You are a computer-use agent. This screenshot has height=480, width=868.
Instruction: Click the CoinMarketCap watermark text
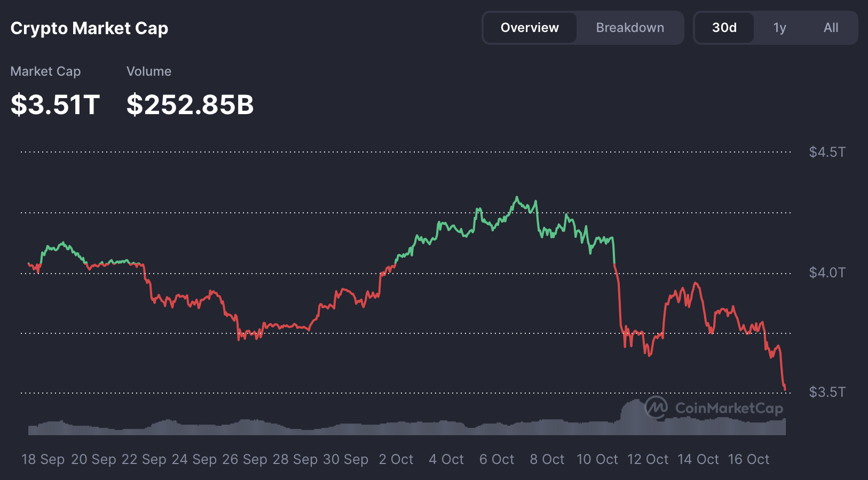[x=729, y=409]
